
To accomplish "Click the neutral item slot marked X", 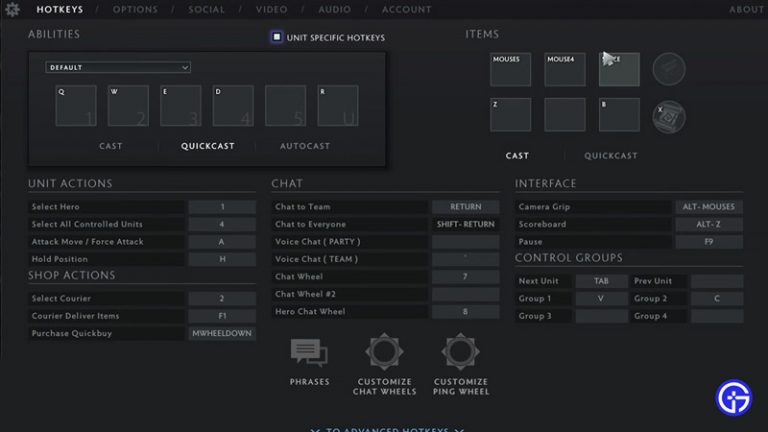I will [668, 116].
